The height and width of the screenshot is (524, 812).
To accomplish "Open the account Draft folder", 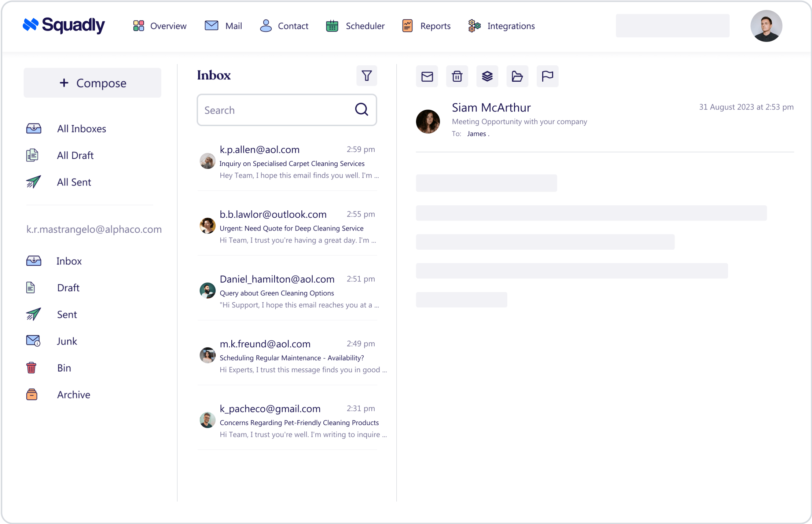I will point(53,288).
